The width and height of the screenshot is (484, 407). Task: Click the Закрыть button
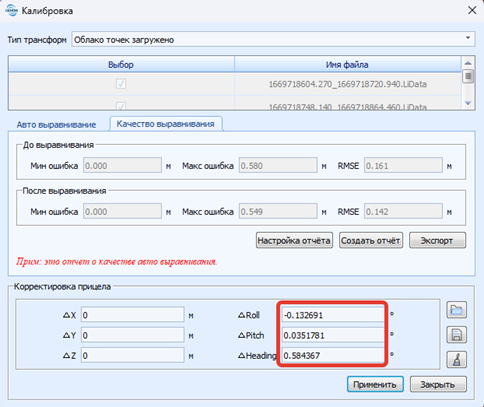tap(438, 384)
